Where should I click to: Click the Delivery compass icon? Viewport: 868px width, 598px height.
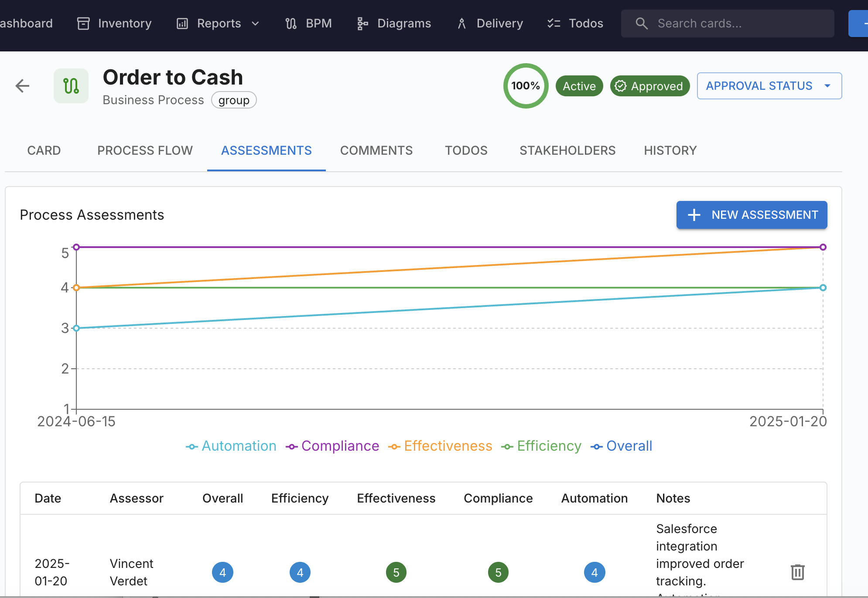tap(462, 24)
